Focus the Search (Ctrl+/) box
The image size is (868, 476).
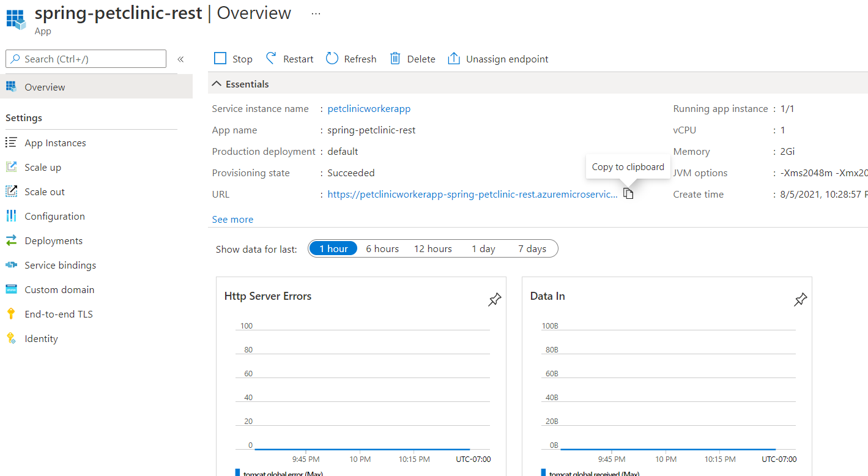point(86,59)
